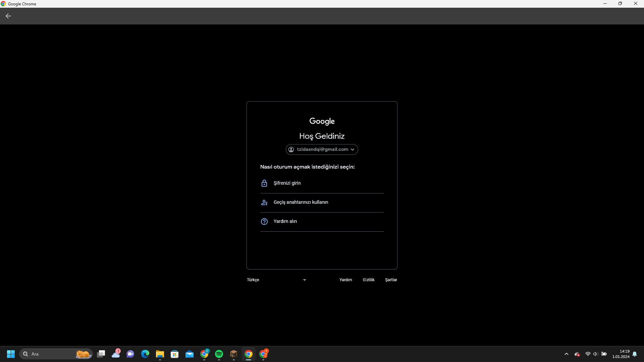Open the Windows Start menu
644x362 pixels.
(11, 354)
